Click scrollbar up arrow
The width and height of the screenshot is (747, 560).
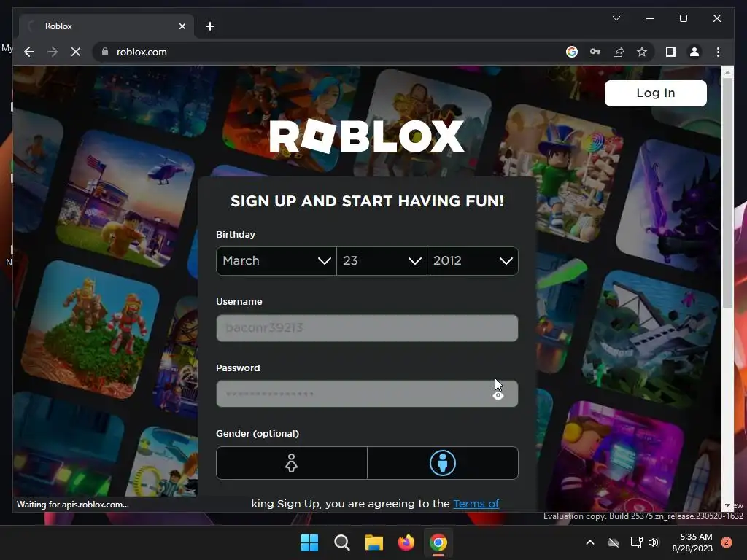(x=727, y=72)
